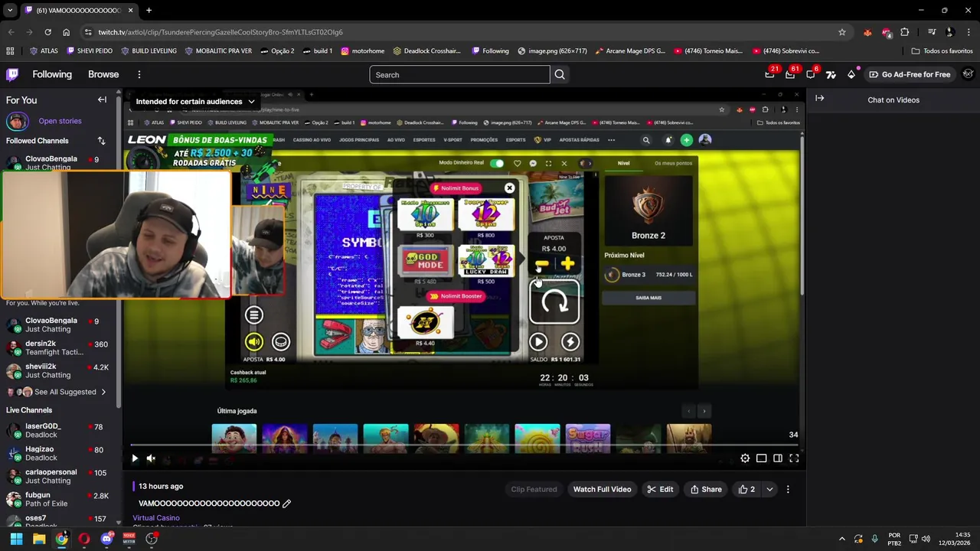Open the Get Bits icon
Viewport: 980px width, 551px height.
coord(851,74)
